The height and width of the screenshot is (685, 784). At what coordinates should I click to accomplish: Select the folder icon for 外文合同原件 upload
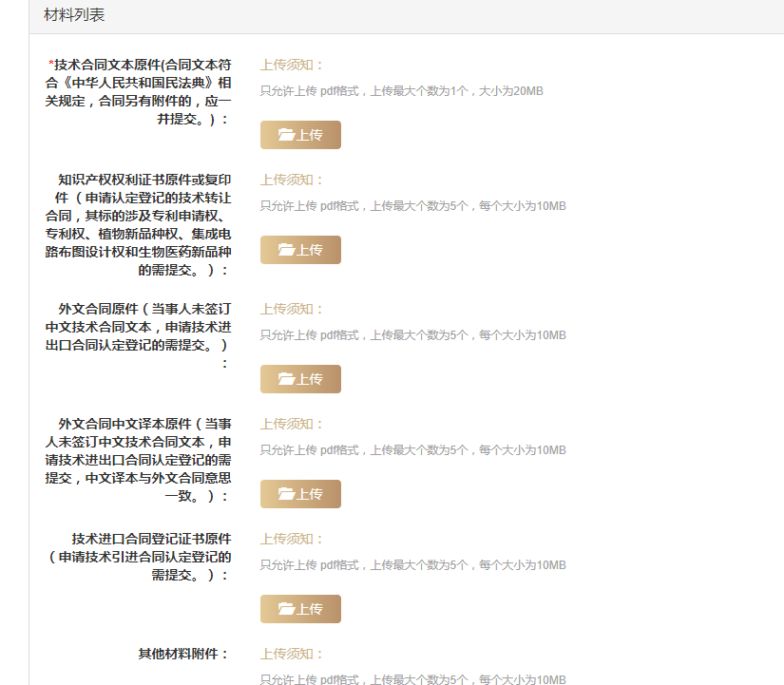tap(288, 378)
